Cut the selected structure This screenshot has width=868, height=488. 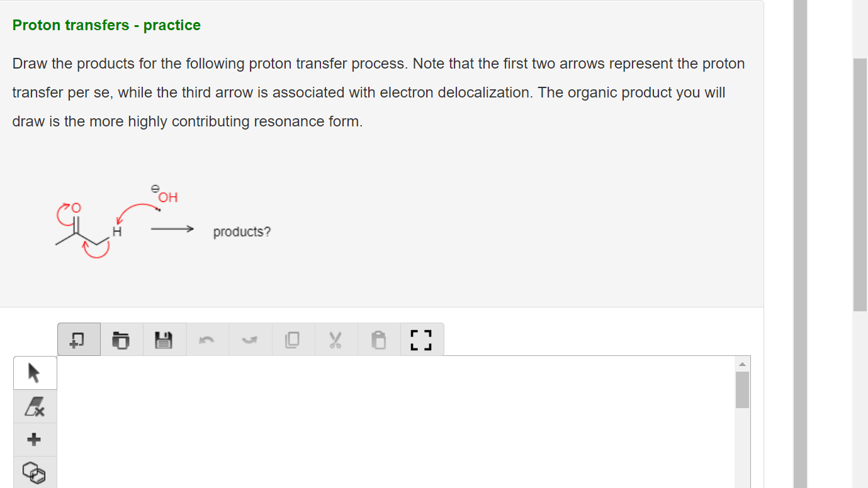336,339
